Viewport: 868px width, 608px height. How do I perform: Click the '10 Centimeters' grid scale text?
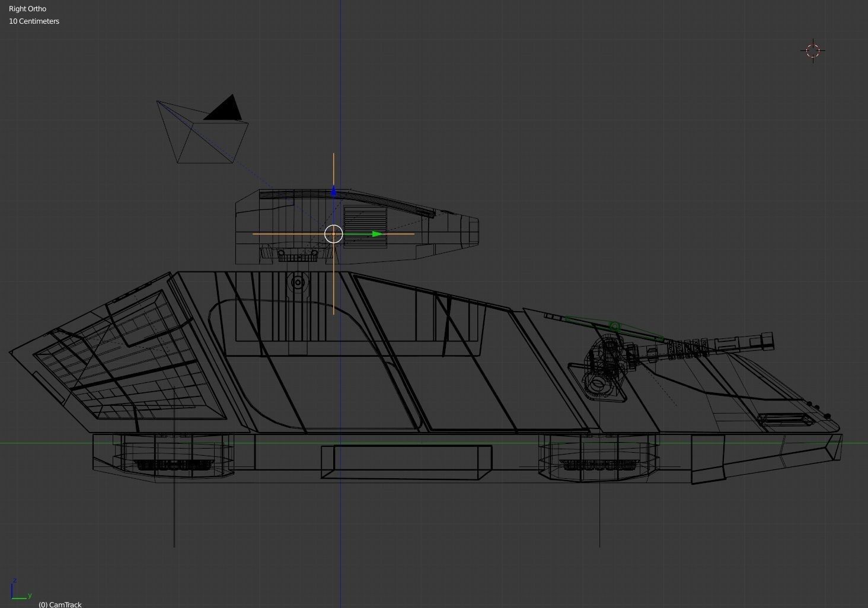pyautogui.click(x=34, y=21)
